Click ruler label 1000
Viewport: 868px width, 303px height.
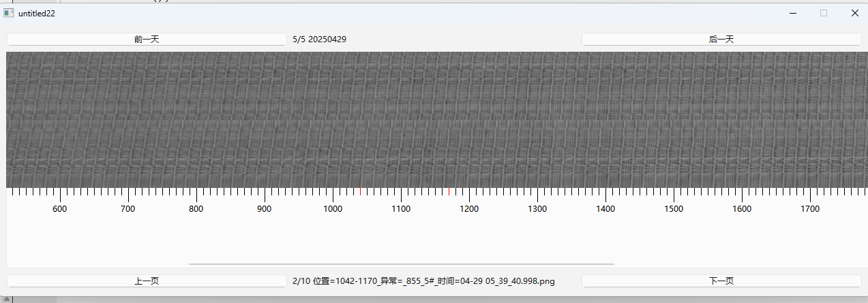[x=333, y=209]
